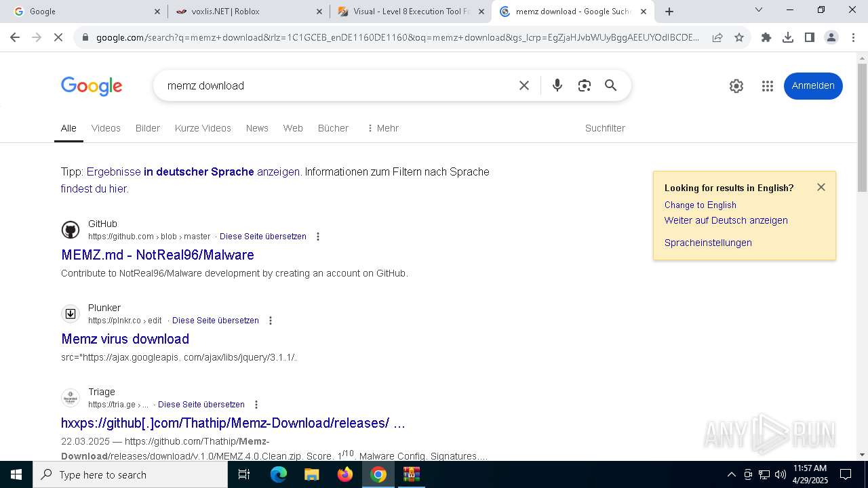This screenshot has width=868, height=488.
Task: Open Spracheinstellungen link
Action: (x=708, y=243)
